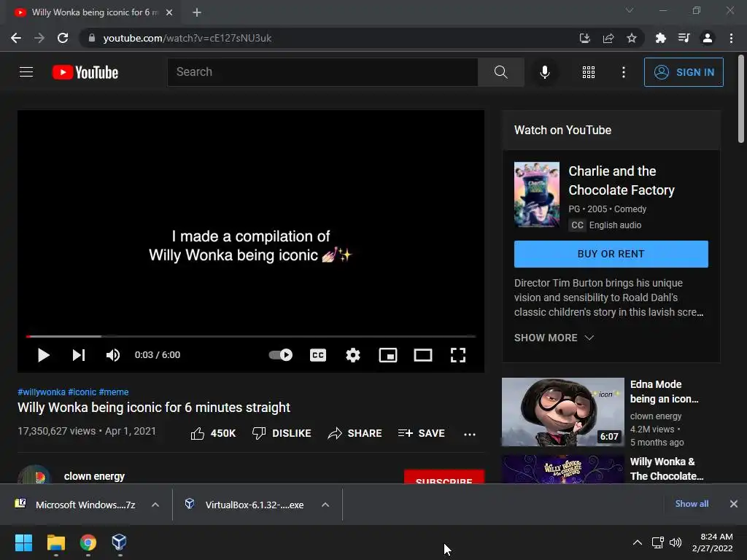747x560 pixels.
Task: Close the downloads bar
Action: pos(734,504)
